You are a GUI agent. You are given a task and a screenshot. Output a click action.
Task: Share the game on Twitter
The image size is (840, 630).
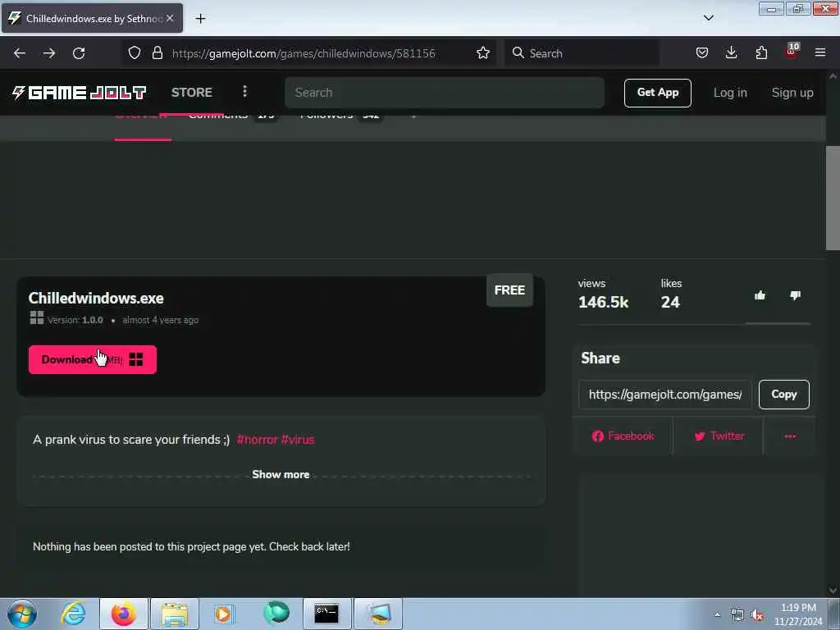tap(719, 436)
